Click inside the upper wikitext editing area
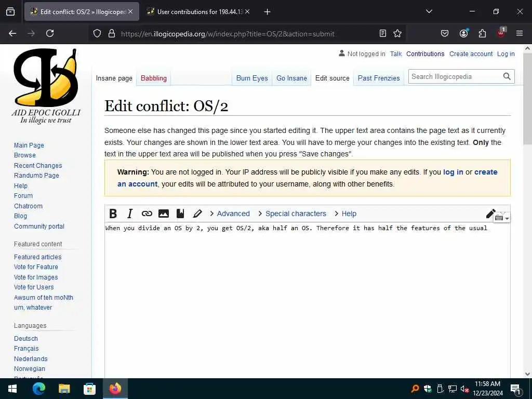 point(307,300)
